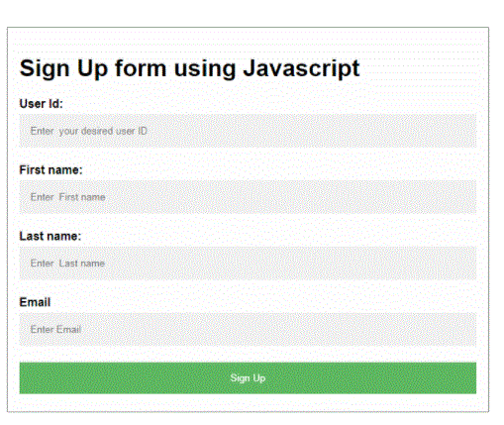Focus the First name text box

tap(248, 197)
